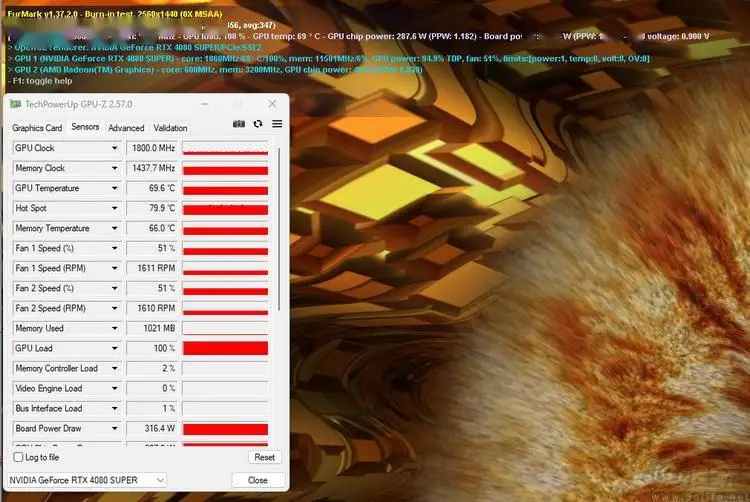
Task: Click the 1 % Bus Interface Load value
Action: [x=152, y=409]
